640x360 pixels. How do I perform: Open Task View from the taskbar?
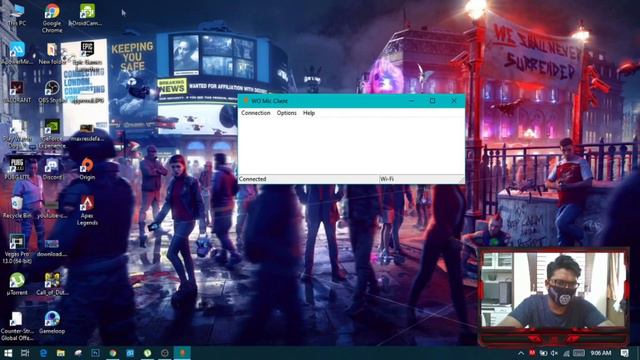[x=25, y=353]
